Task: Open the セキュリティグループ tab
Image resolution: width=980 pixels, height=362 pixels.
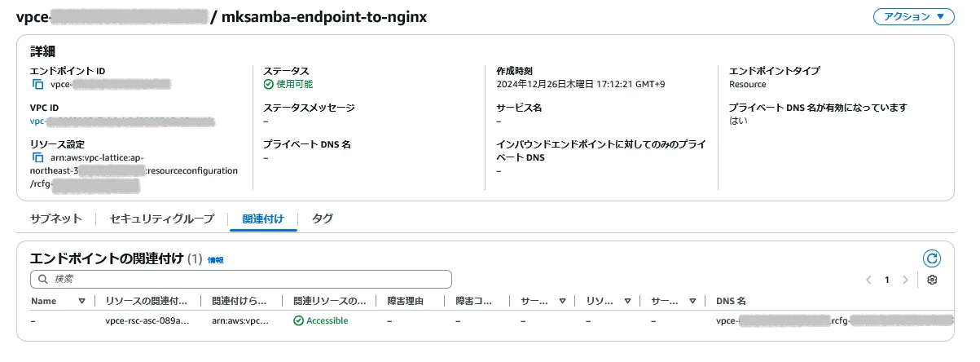Action: (x=161, y=219)
